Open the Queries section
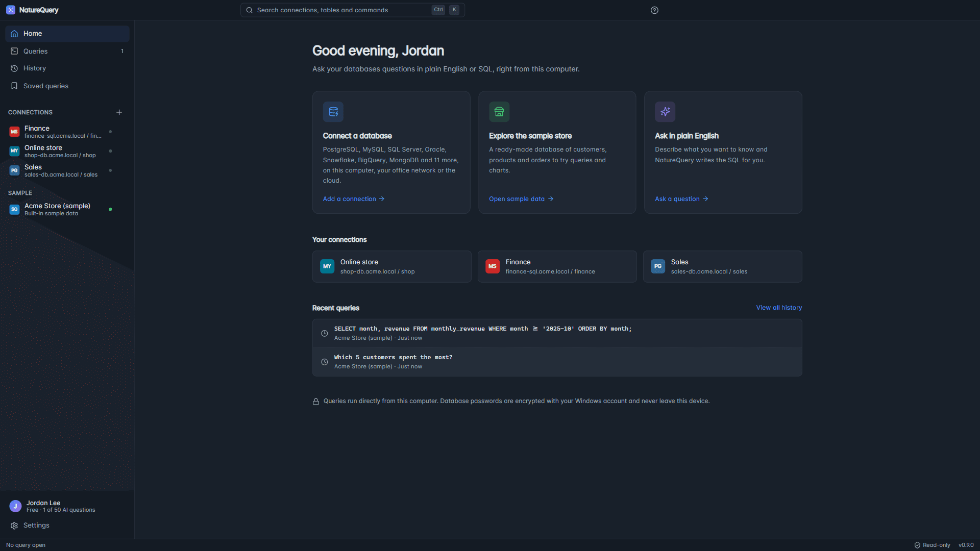The height and width of the screenshot is (551, 980). (67, 51)
